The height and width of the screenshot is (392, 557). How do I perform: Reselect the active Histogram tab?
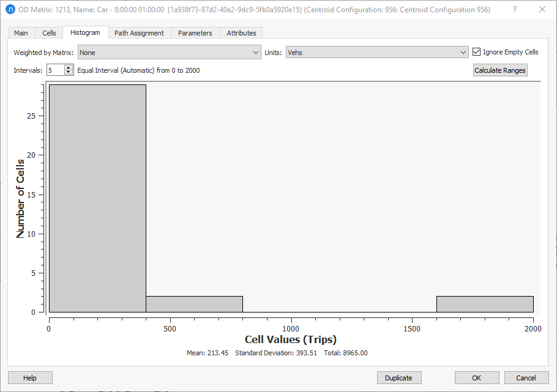coord(85,32)
